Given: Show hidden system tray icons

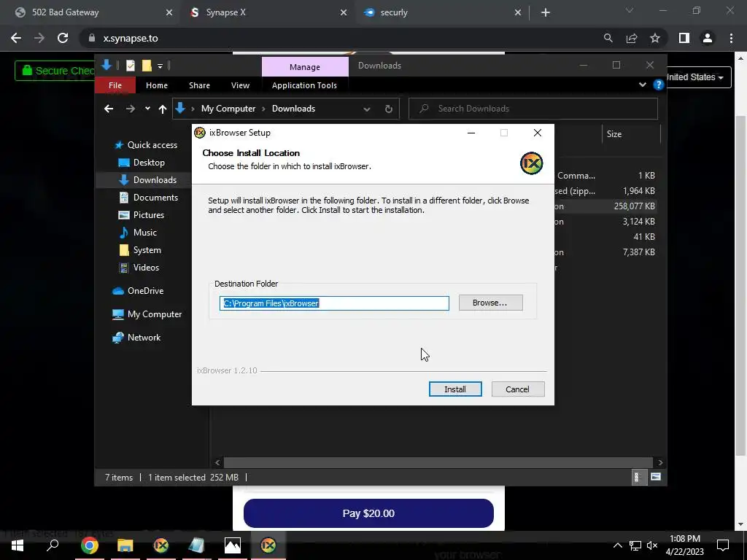Looking at the screenshot, I should coord(617,545).
